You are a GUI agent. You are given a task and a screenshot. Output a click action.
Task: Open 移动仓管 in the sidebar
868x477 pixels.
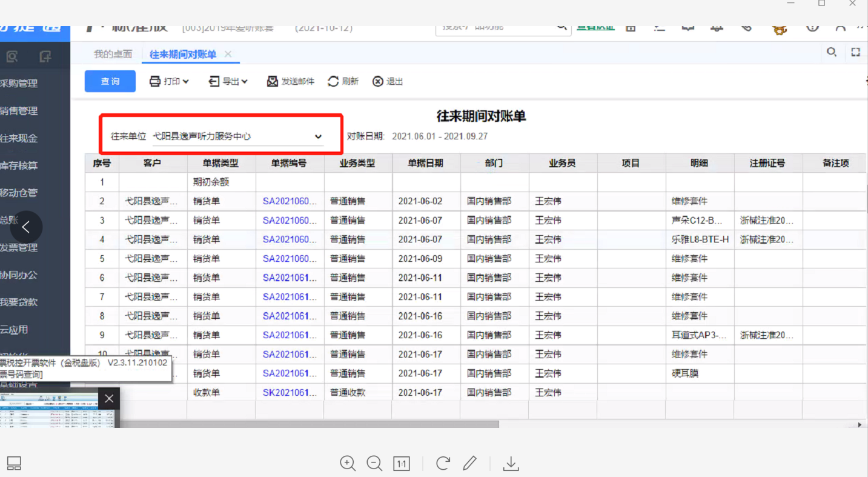19,193
